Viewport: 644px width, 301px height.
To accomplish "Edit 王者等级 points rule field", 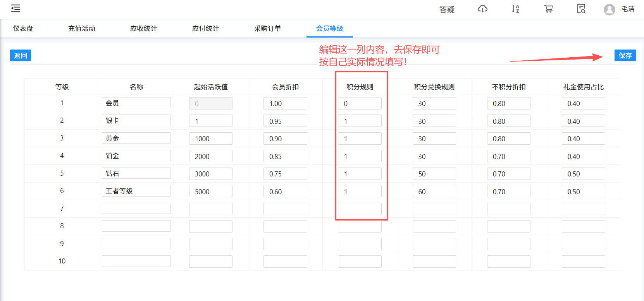I will tap(360, 191).
